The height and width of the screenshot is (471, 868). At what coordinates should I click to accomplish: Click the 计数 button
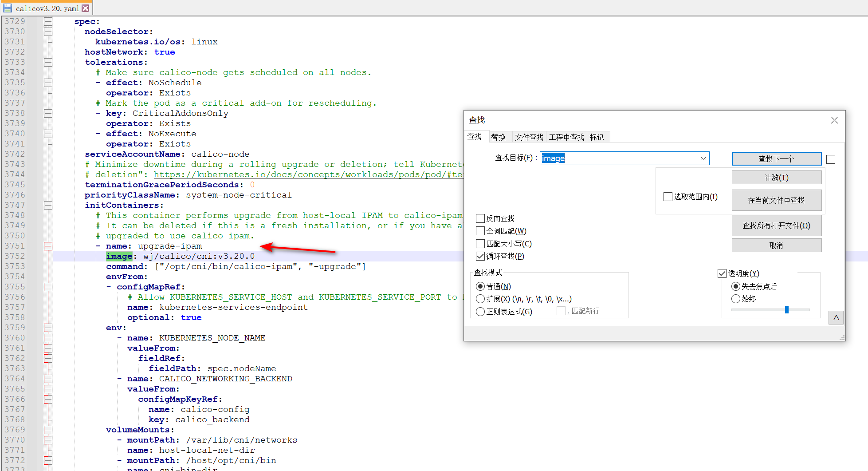coord(776,178)
